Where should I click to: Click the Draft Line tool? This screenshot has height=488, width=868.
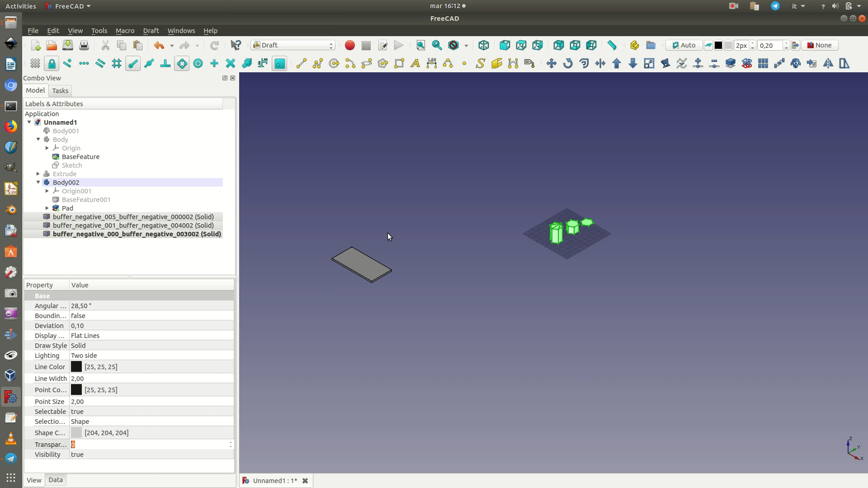(x=301, y=63)
